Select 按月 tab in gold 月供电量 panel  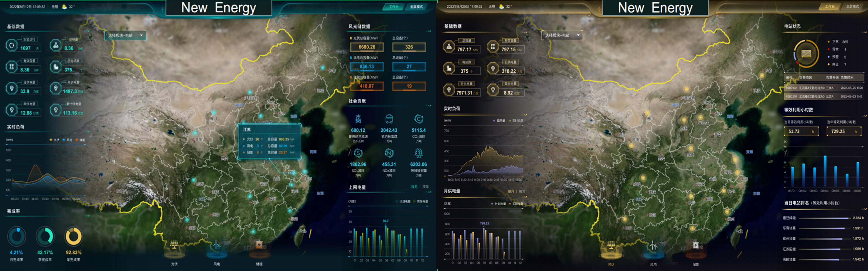[511, 191]
